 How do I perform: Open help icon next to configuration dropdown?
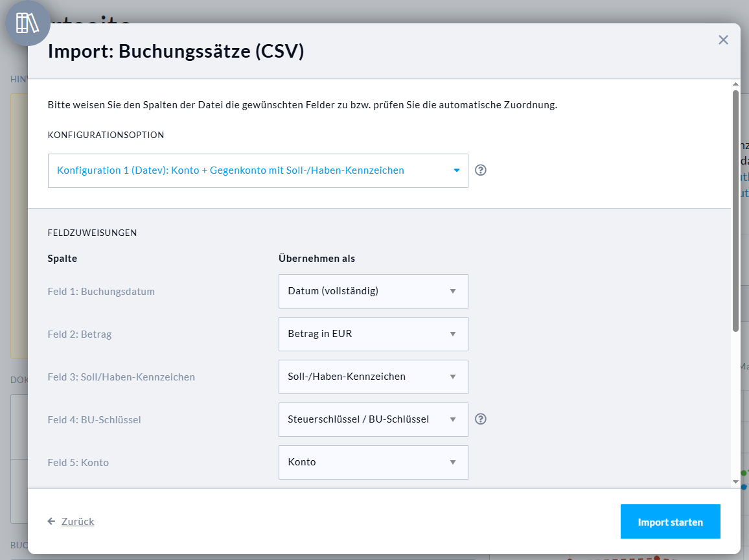pyautogui.click(x=480, y=170)
